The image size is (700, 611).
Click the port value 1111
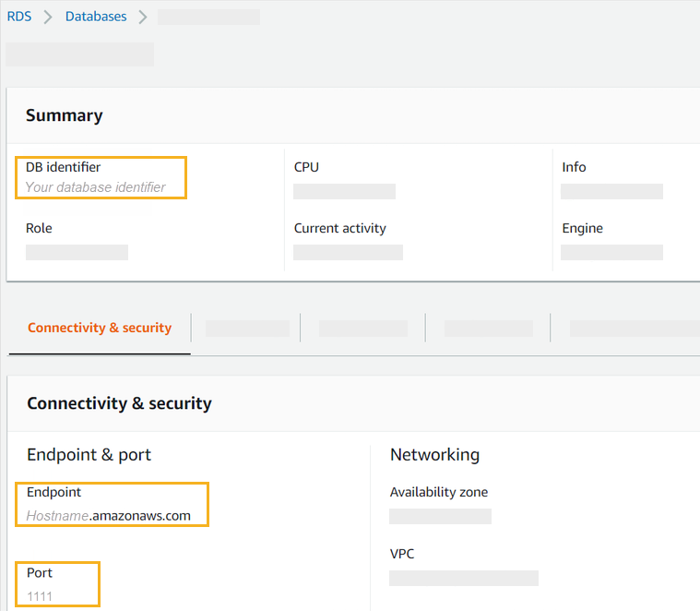(40, 596)
